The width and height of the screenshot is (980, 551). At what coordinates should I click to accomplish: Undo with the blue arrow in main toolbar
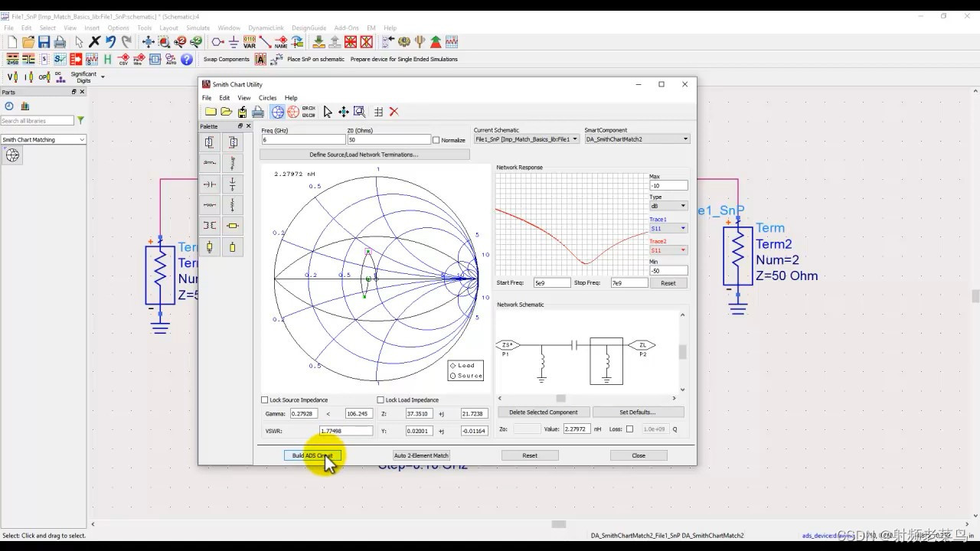111,42
